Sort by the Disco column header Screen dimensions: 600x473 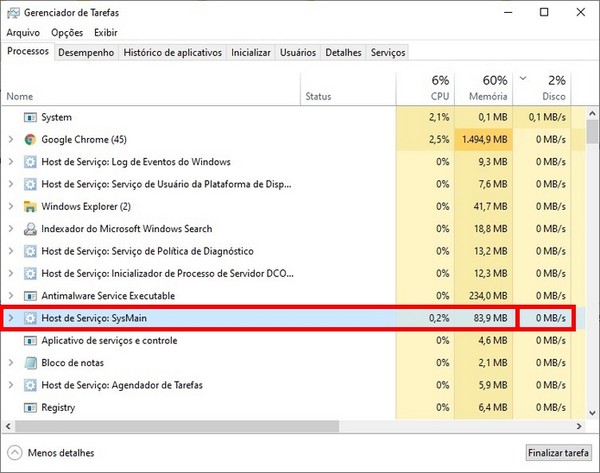(542, 89)
